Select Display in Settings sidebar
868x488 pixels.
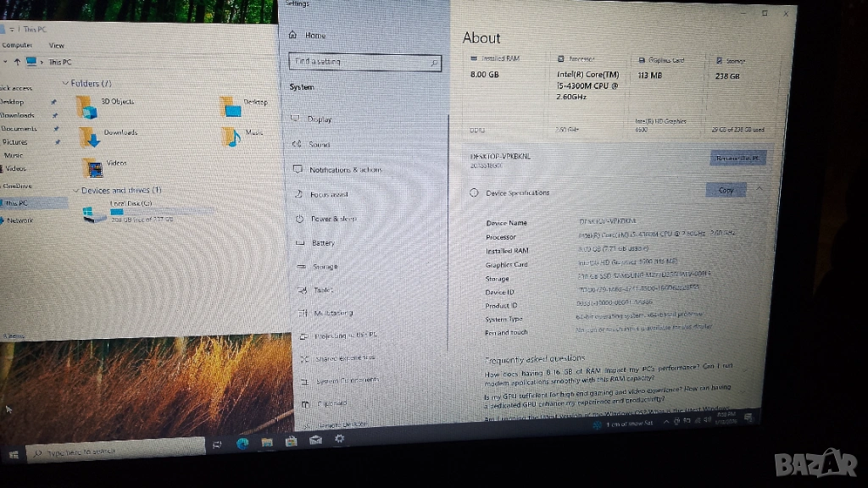[320, 119]
